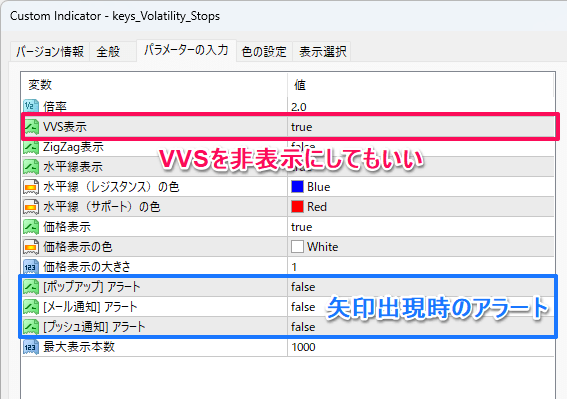Toggle the true value of VVS表示
Viewport: 567px width, 399px height.
[302, 127]
